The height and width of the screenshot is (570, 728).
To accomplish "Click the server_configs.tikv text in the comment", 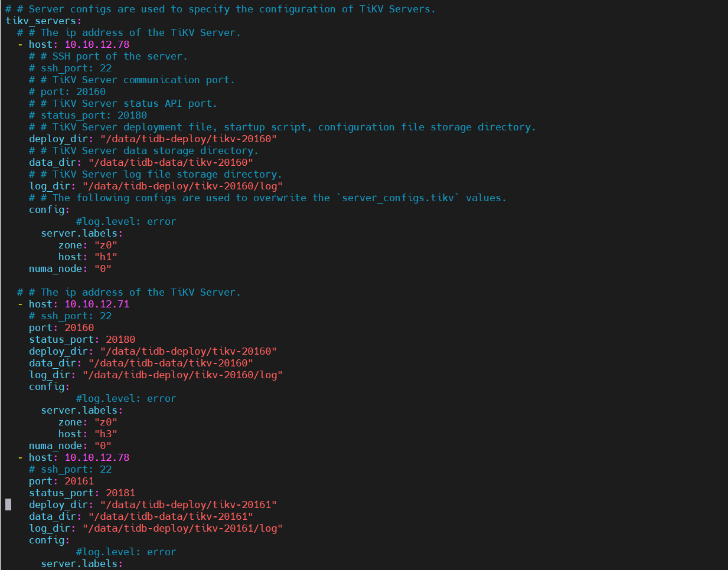I will 398,198.
